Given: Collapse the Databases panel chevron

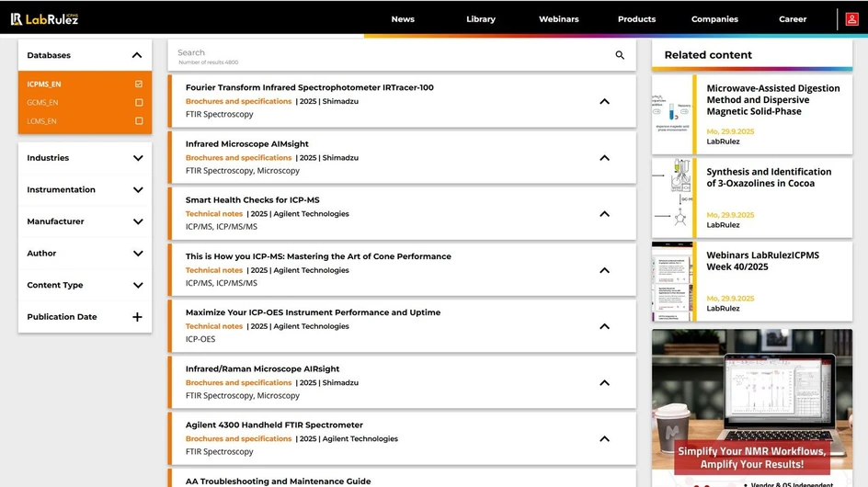Looking at the screenshot, I should pos(137,55).
